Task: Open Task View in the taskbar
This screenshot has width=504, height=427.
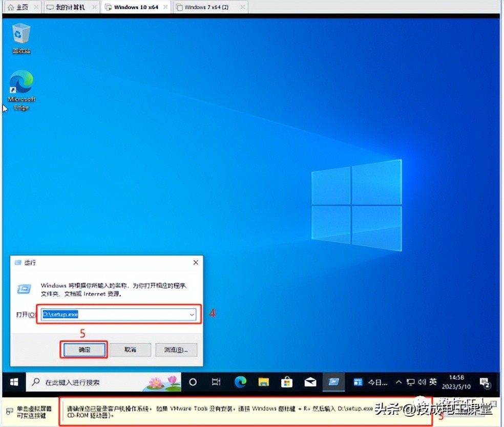Action: [216, 382]
